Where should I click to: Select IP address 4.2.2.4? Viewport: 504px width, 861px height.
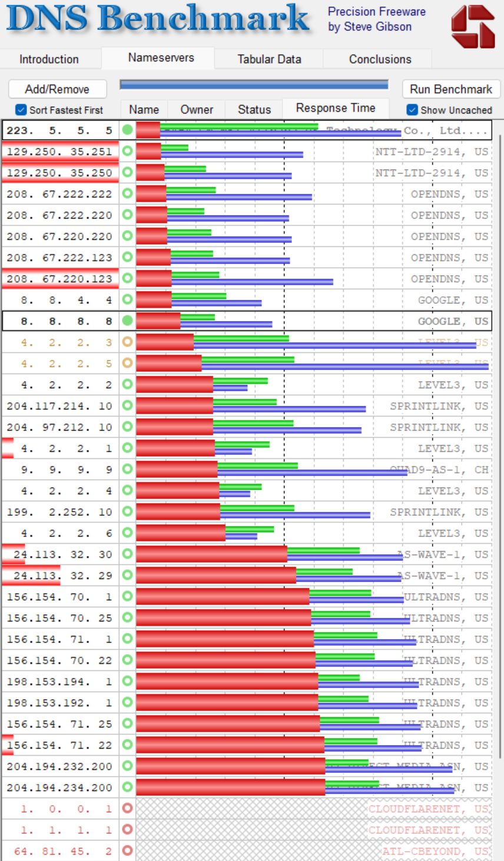pos(67,491)
